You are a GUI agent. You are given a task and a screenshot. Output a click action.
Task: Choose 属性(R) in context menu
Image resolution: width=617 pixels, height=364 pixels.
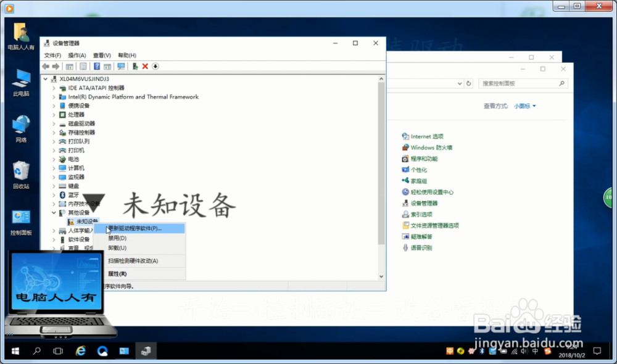[x=139, y=274]
